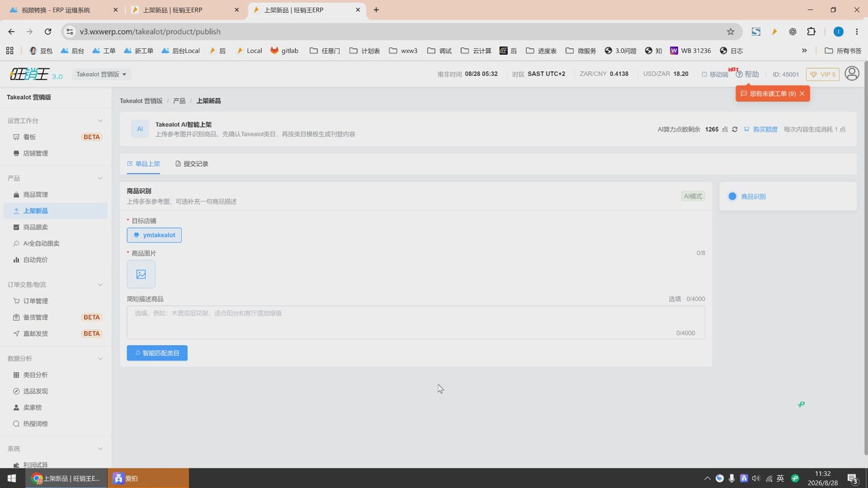This screenshot has height=488, width=868.
Task: Open the user avatar account menu
Action: (x=852, y=73)
